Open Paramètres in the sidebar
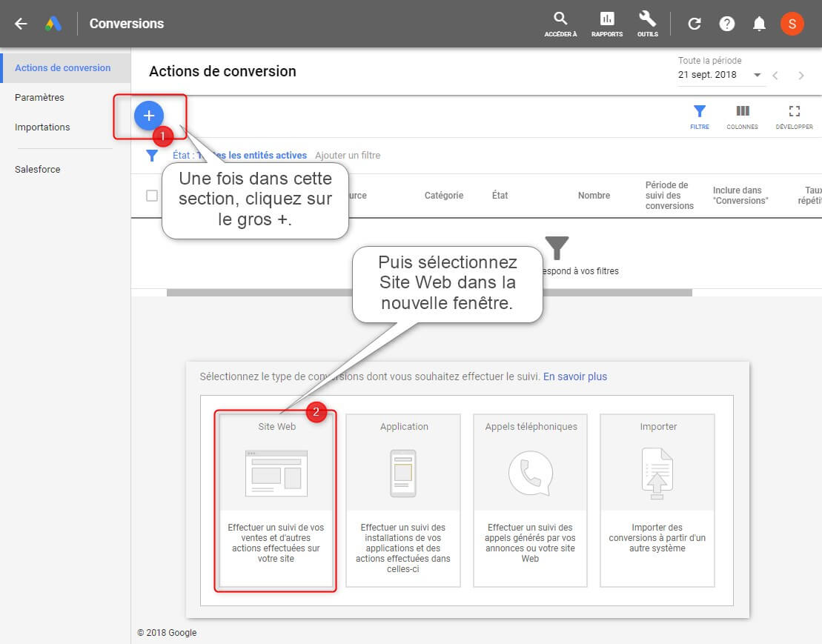 click(x=39, y=98)
